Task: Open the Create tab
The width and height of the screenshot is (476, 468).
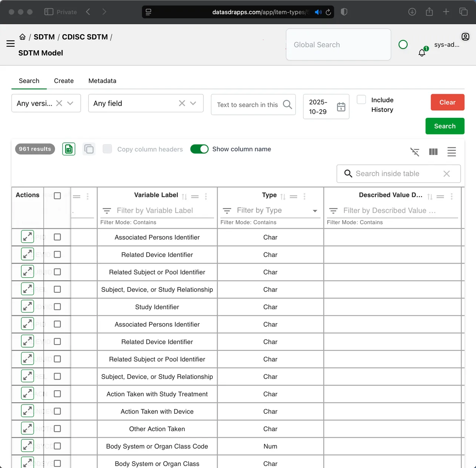Action: pos(64,81)
